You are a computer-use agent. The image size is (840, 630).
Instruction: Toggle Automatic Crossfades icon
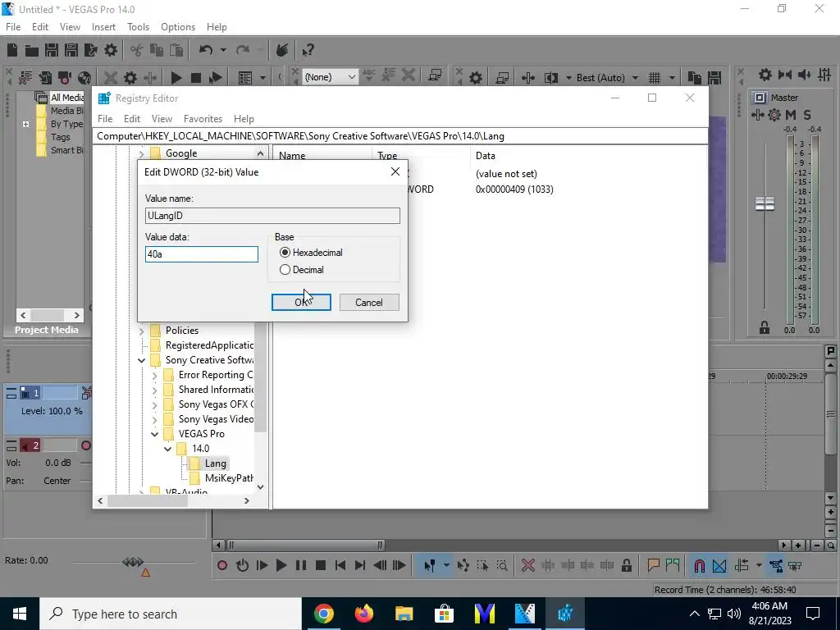(x=719, y=565)
